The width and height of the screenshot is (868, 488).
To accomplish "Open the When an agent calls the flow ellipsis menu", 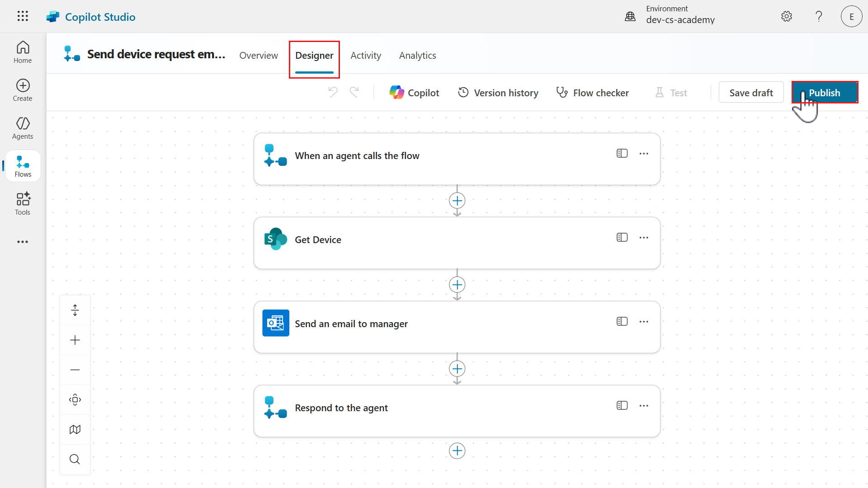I will (x=644, y=154).
